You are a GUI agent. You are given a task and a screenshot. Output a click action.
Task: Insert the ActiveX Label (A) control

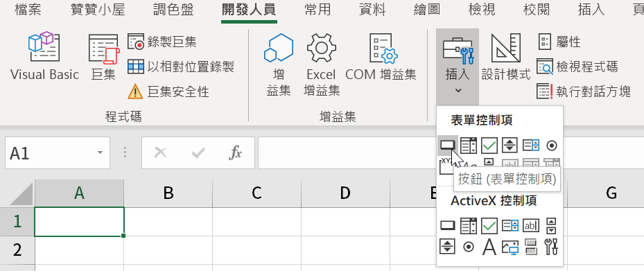pos(489,247)
